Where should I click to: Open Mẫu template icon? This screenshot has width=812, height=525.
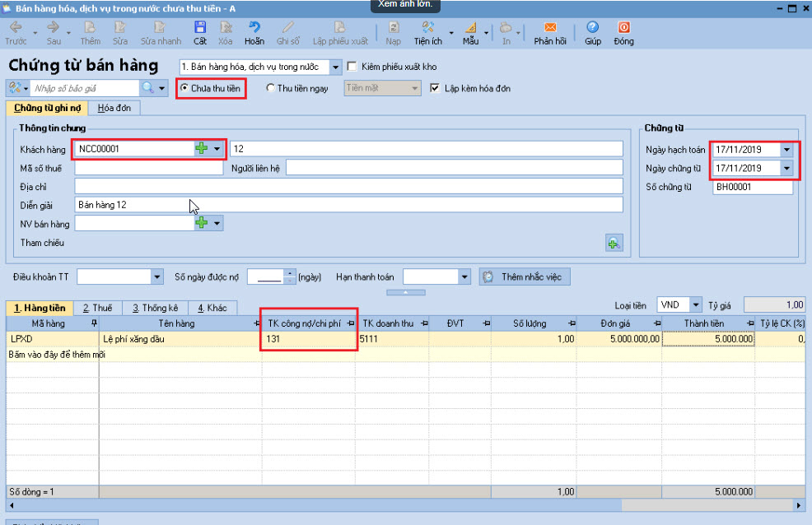pos(470,27)
